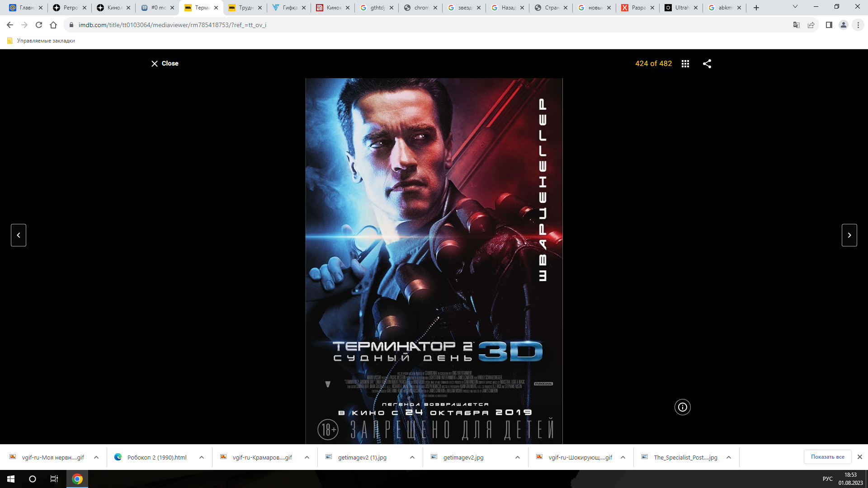Open the Chrome three-dot menu
This screenshot has height=488, width=868.
tap(858, 25)
